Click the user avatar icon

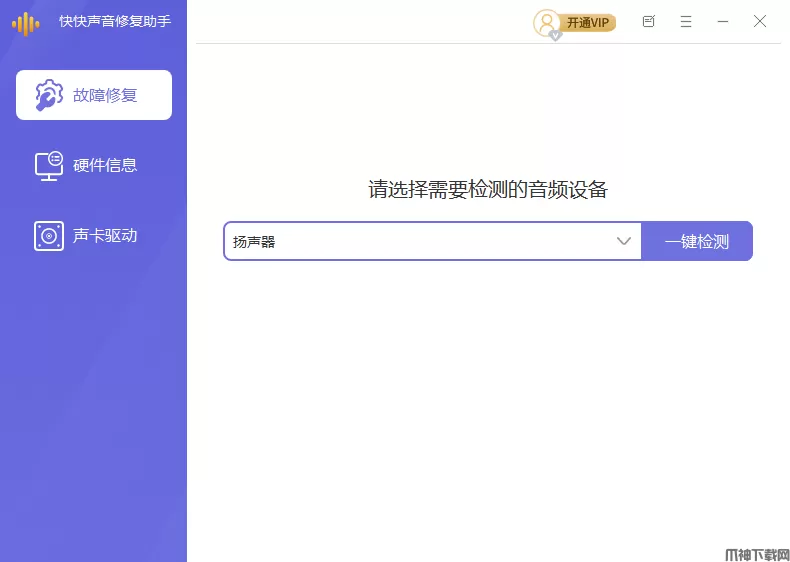547,23
